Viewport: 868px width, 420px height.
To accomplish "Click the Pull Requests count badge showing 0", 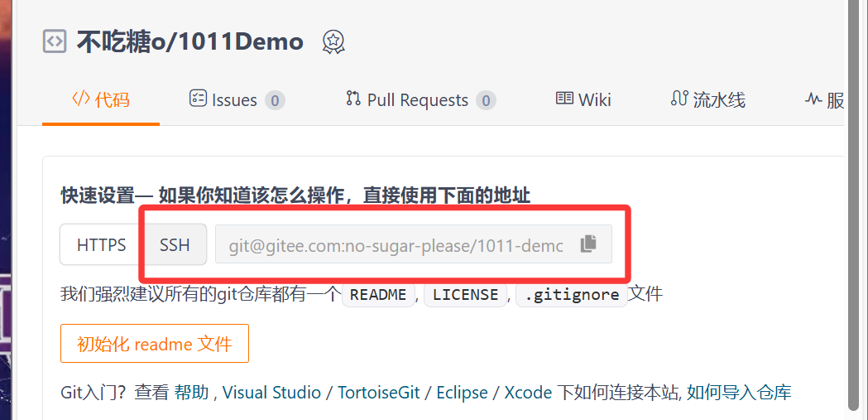I will click(486, 101).
